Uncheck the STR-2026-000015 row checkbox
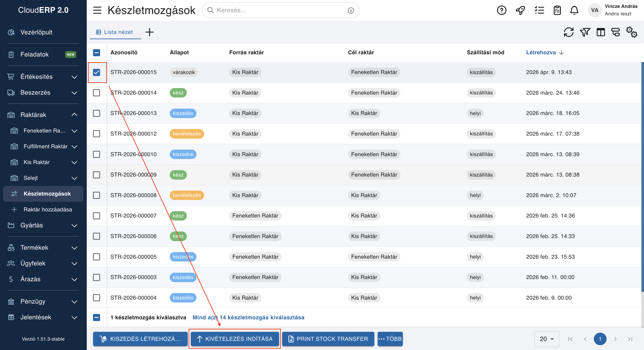The width and height of the screenshot is (644, 350). (x=97, y=72)
